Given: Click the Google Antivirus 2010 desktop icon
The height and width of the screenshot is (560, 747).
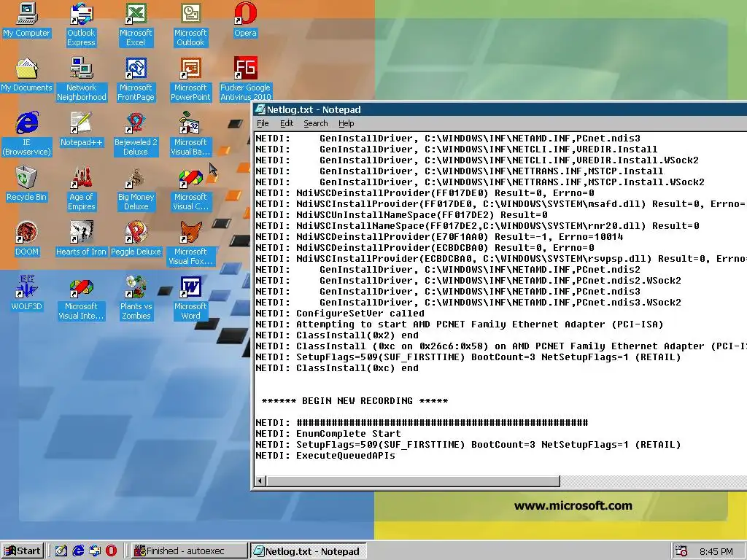Looking at the screenshot, I should point(245,79).
